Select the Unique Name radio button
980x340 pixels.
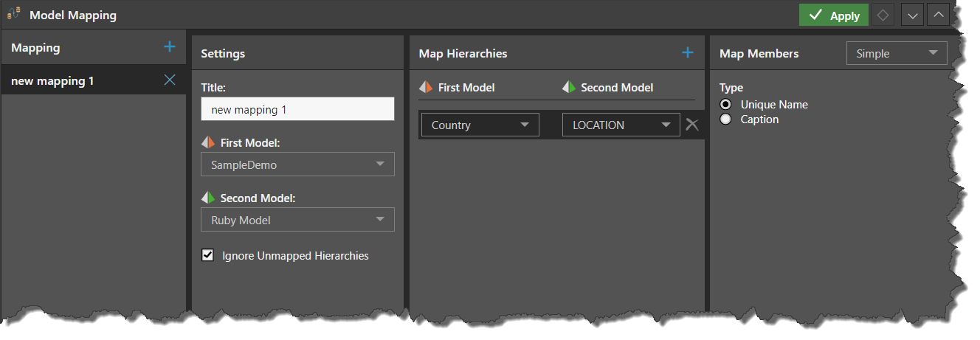726,105
